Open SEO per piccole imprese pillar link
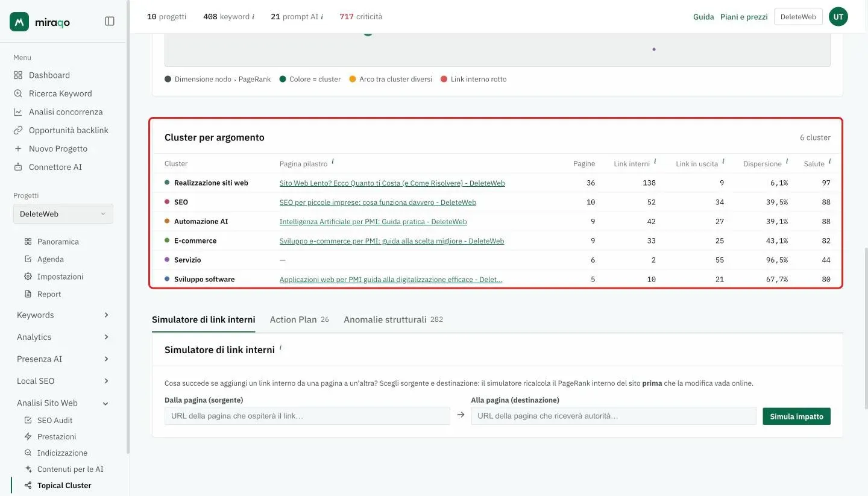The image size is (868, 496). [x=378, y=202]
